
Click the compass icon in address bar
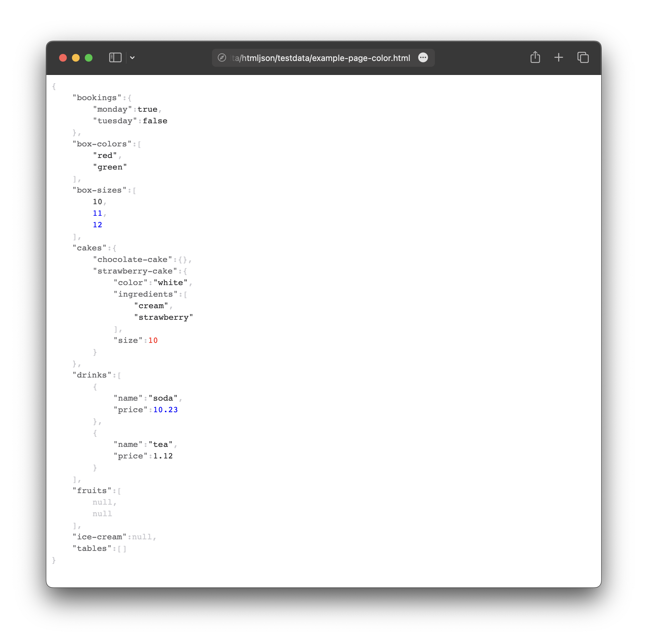222,58
